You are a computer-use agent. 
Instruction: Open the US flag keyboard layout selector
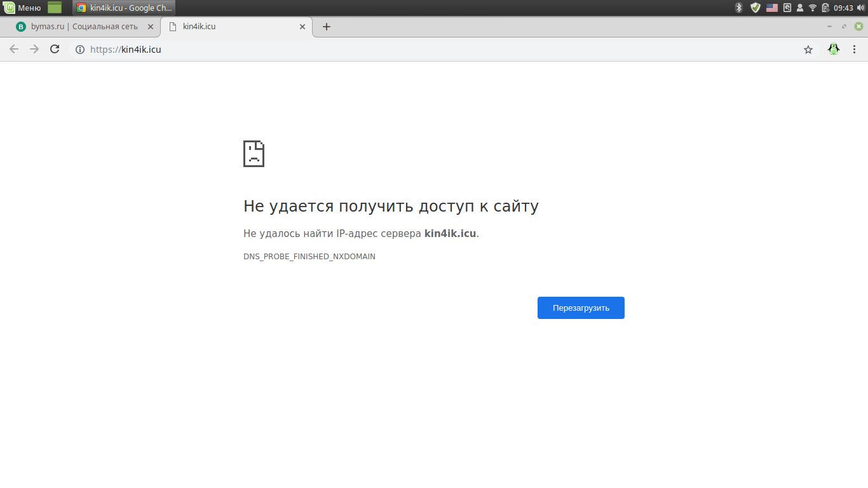pyautogui.click(x=771, y=8)
